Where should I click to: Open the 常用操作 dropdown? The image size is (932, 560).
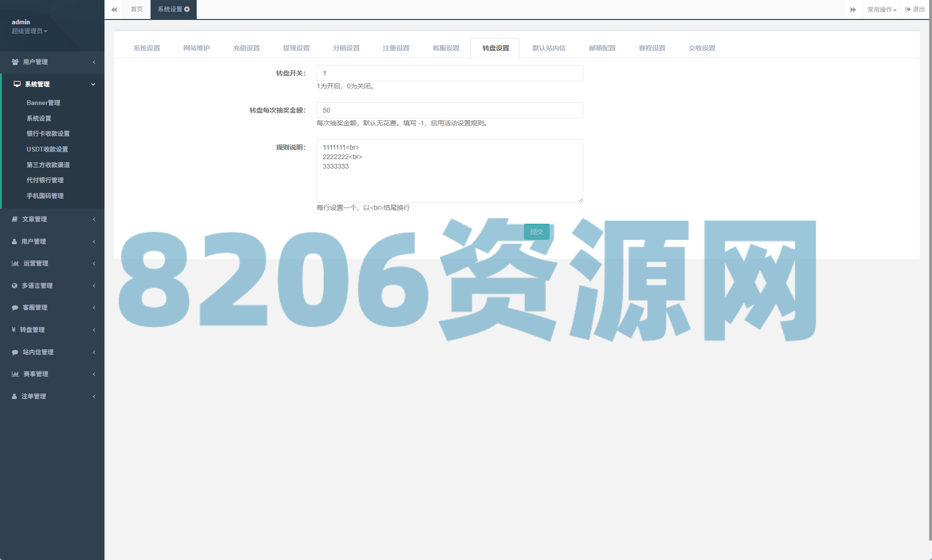pos(882,9)
